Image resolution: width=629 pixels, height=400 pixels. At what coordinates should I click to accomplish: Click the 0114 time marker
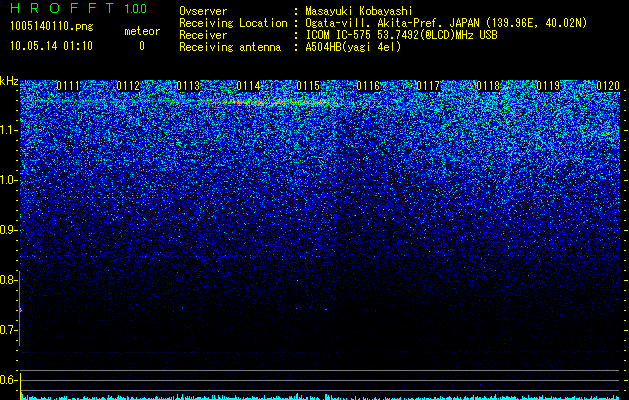[x=248, y=86]
